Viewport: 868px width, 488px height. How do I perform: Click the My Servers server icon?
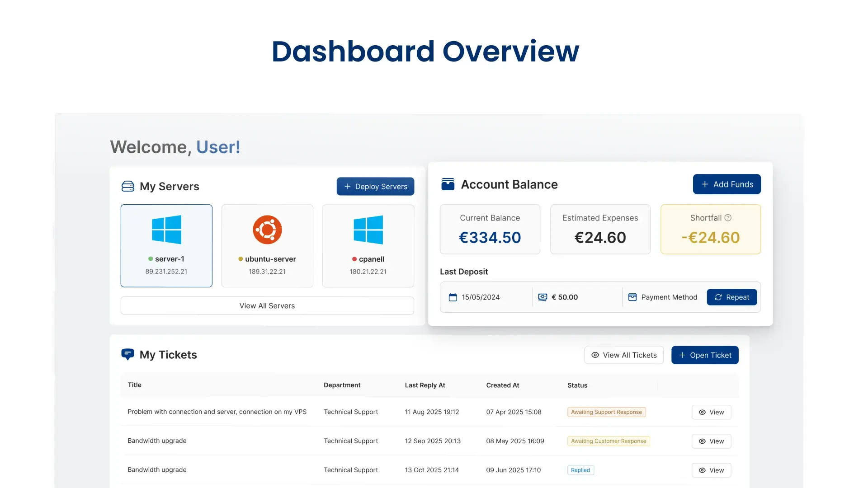coord(128,186)
